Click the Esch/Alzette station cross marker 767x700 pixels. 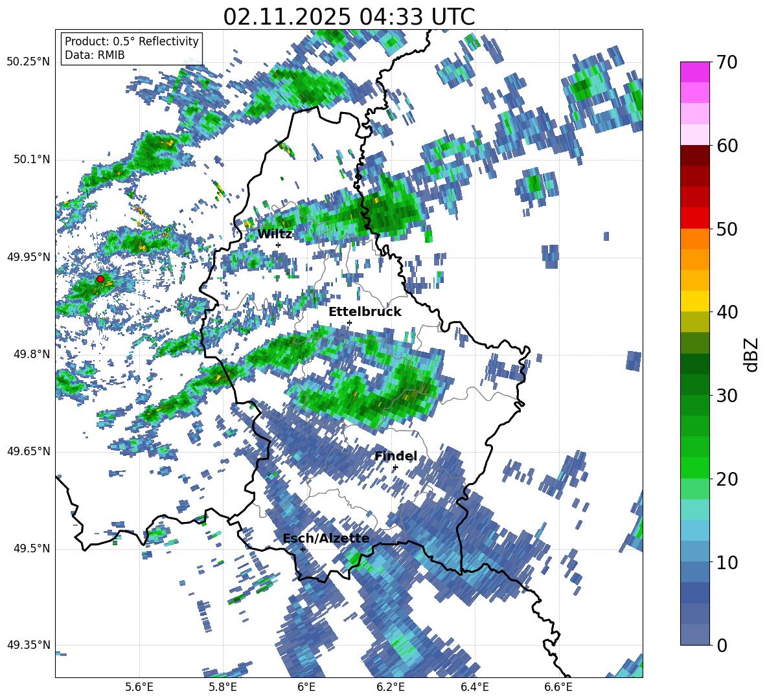[303, 549]
